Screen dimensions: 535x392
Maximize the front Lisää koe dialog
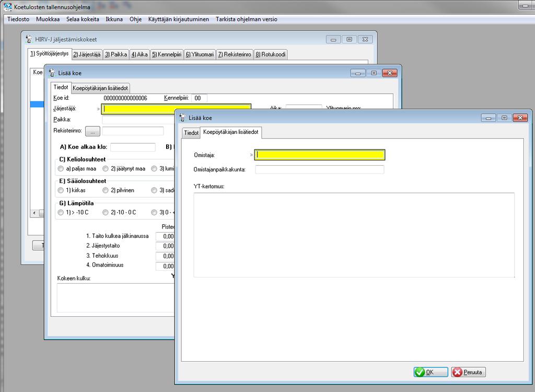click(504, 118)
